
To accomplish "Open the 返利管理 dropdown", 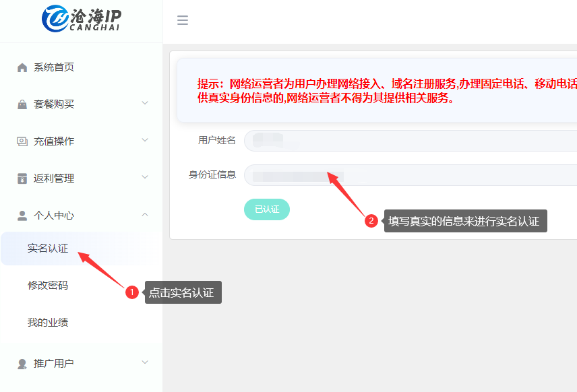I will coord(61,178).
